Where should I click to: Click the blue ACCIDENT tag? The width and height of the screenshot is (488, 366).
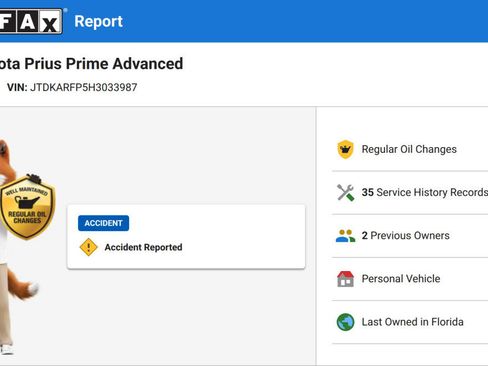coord(103,223)
